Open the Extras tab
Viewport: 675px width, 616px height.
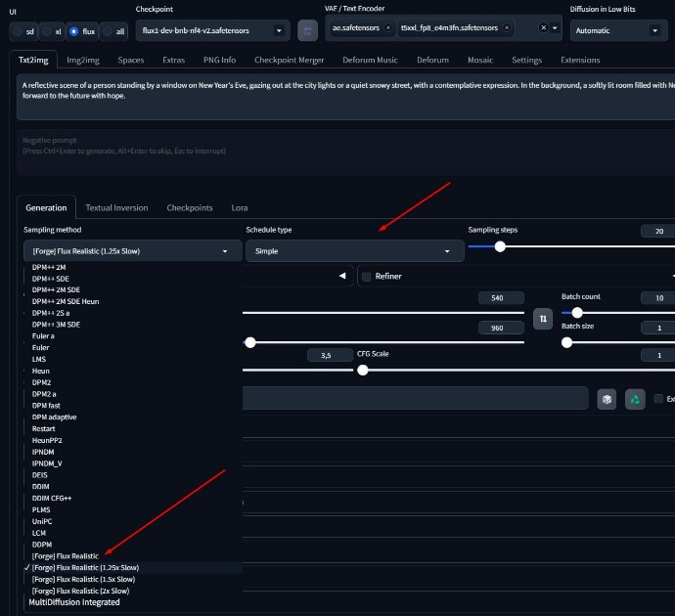point(173,60)
